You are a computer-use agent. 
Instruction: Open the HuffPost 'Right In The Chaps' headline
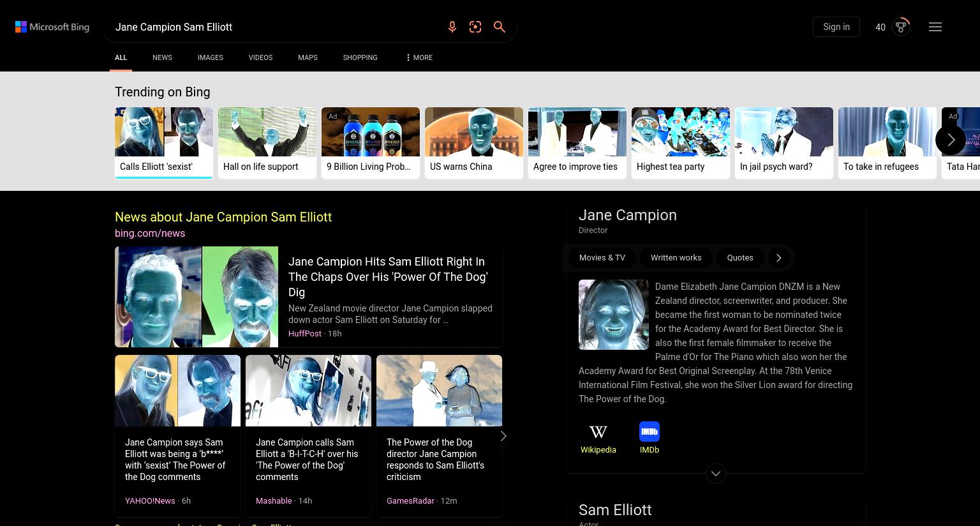(388, 277)
